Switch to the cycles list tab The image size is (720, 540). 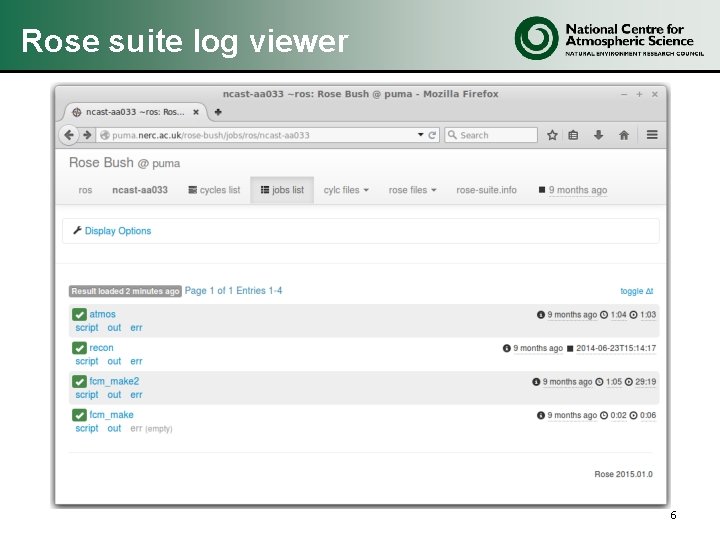pyautogui.click(x=214, y=190)
